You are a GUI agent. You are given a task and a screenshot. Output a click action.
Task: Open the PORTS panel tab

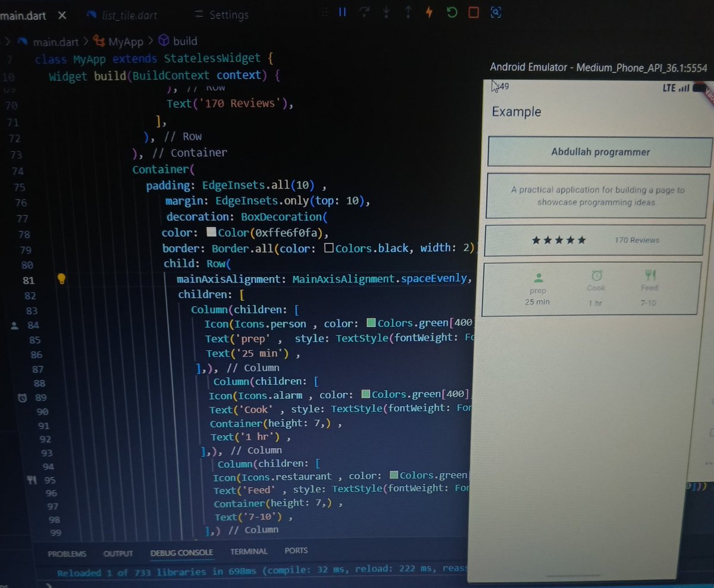click(296, 551)
